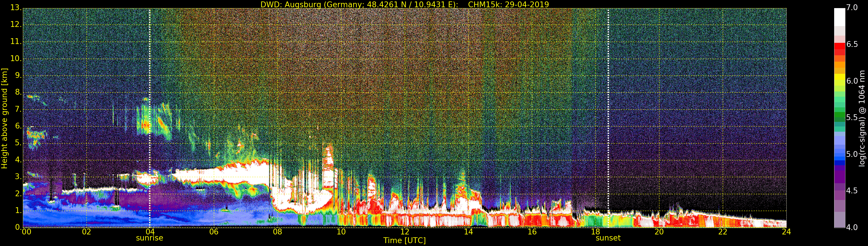Select the "7." height tick label
This screenshot has height=246, width=868.
(x=18, y=109)
